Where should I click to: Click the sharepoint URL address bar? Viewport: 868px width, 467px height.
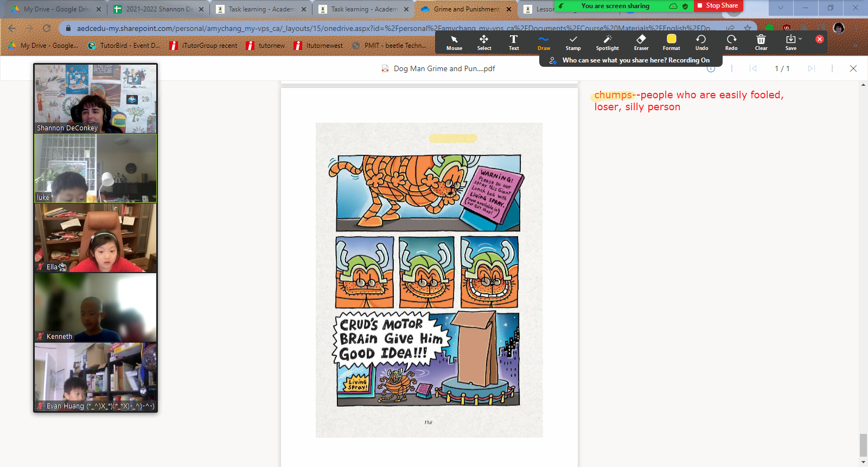395,28
